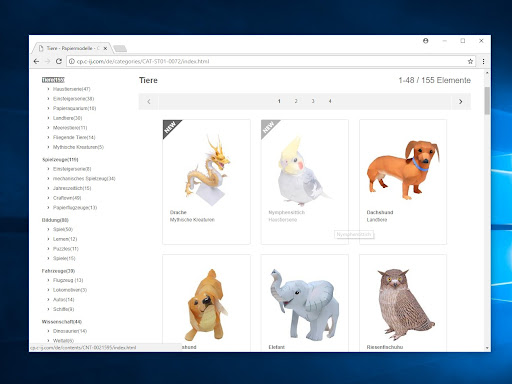Click the page vertical scrollbar thumb
This screenshot has height=384, width=512.
487,101
